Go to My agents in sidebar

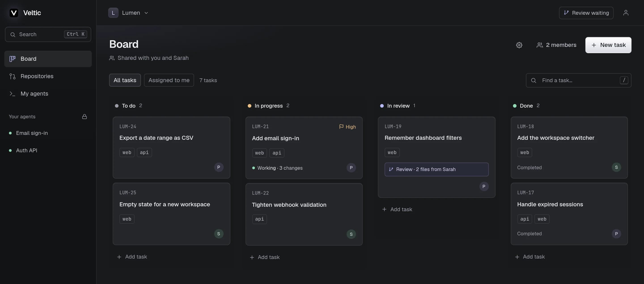coord(48,94)
